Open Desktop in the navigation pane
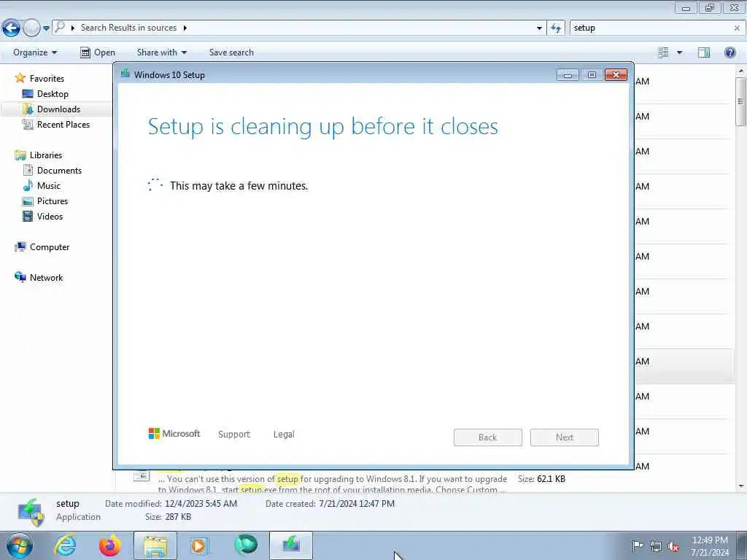The height and width of the screenshot is (560, 747). click(53, 94)
